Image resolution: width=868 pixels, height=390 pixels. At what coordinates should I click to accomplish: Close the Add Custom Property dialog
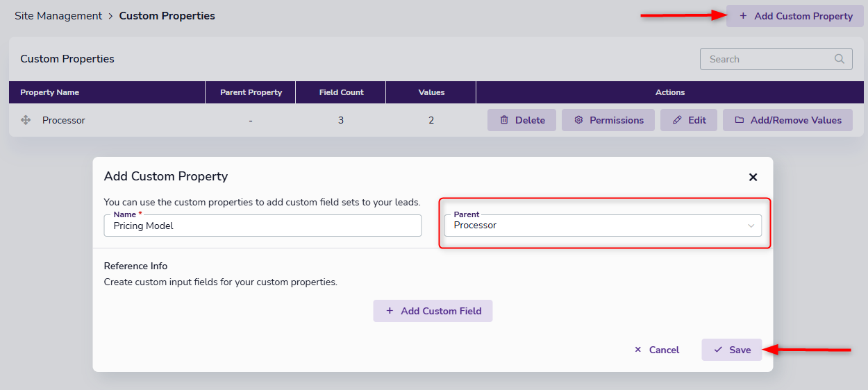click(x=753, y=177)
